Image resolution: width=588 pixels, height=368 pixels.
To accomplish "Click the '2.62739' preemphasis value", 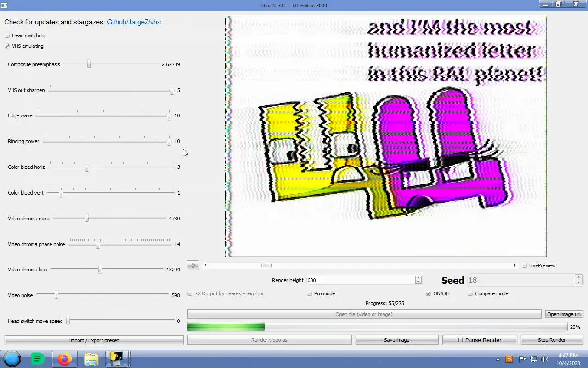I will point(171,64).
